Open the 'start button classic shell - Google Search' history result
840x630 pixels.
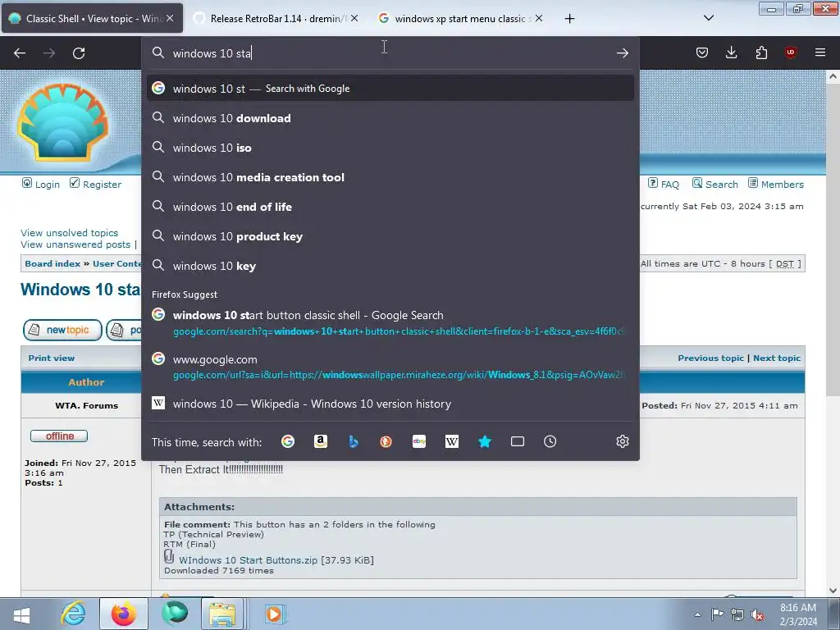(390, 322)
